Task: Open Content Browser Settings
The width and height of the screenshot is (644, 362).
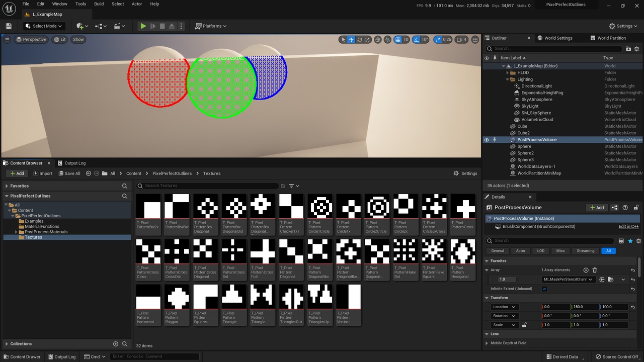Action: pyautogui.click(x=465, y=173)
